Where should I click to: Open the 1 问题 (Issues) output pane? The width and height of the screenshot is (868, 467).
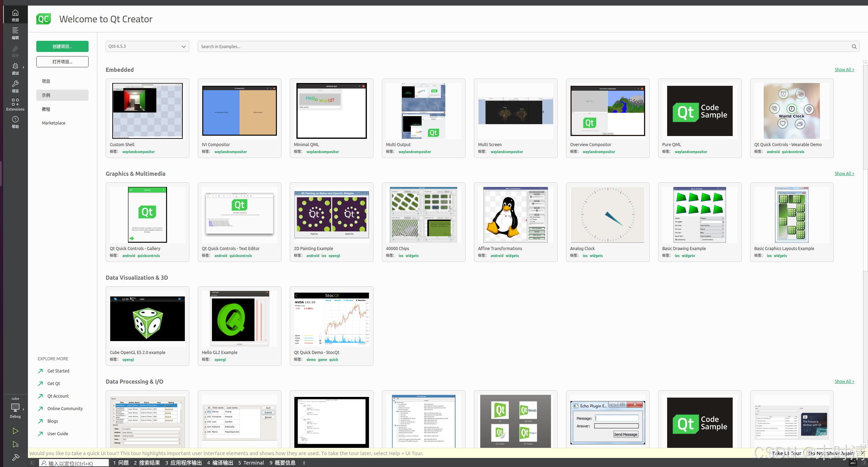[x=121, y=463]
